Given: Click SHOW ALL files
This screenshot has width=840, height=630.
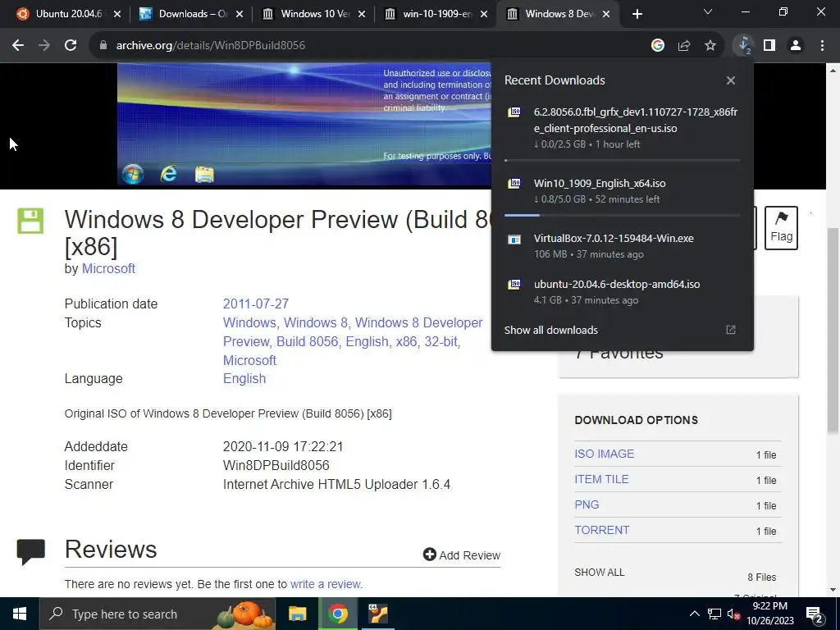Looking at the screenshot, I should [600, 572].
